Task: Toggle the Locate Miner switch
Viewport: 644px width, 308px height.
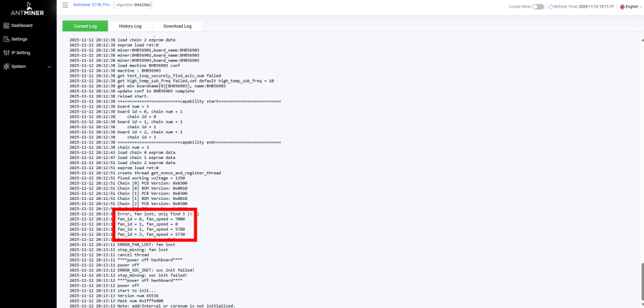Action: pos(538,7)
